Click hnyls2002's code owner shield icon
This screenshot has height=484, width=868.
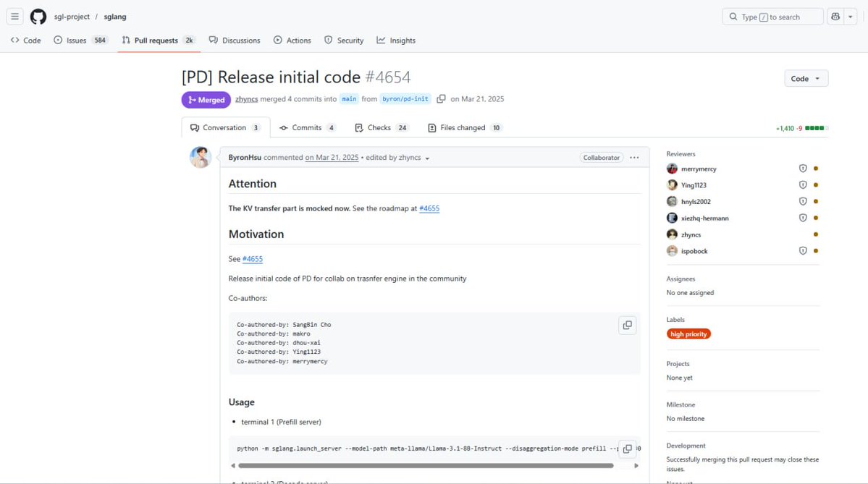tap(803, 202)
